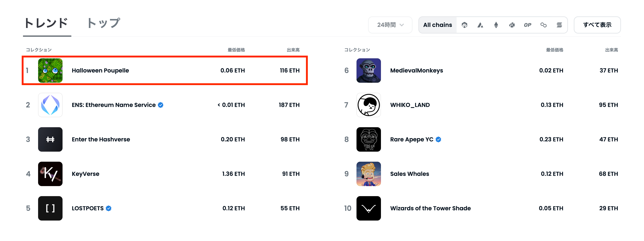Click the すべて表示 button
The height and width of the screenshot is (241, 644).
click(x=597, y=25)
